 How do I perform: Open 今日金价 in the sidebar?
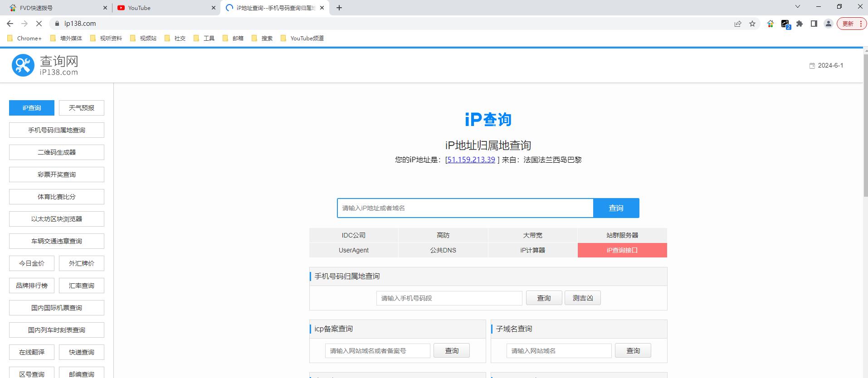tap(32, 263)
